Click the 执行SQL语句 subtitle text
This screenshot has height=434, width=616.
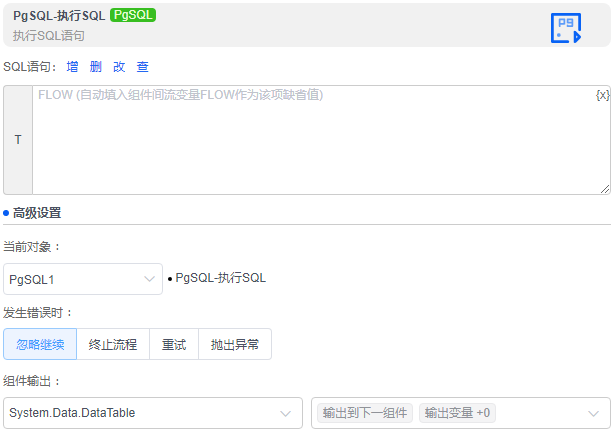pyautogui.click(x=49, y=36)
